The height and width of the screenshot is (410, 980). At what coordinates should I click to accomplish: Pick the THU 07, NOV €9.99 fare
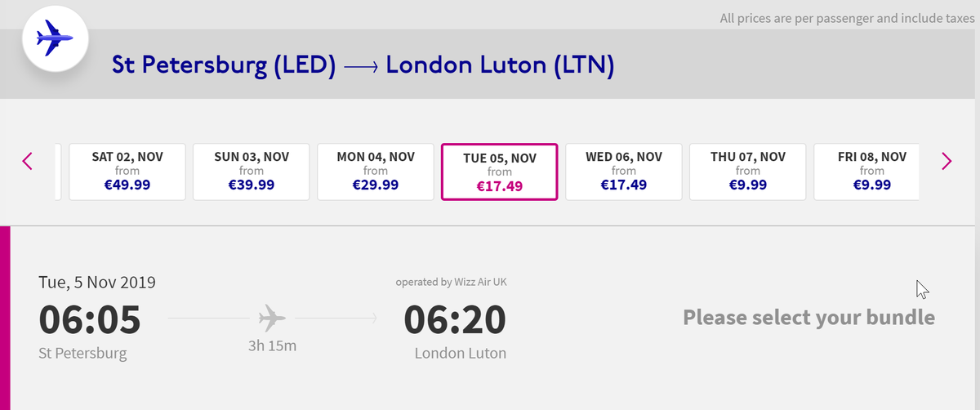click(x=748, y=172)
